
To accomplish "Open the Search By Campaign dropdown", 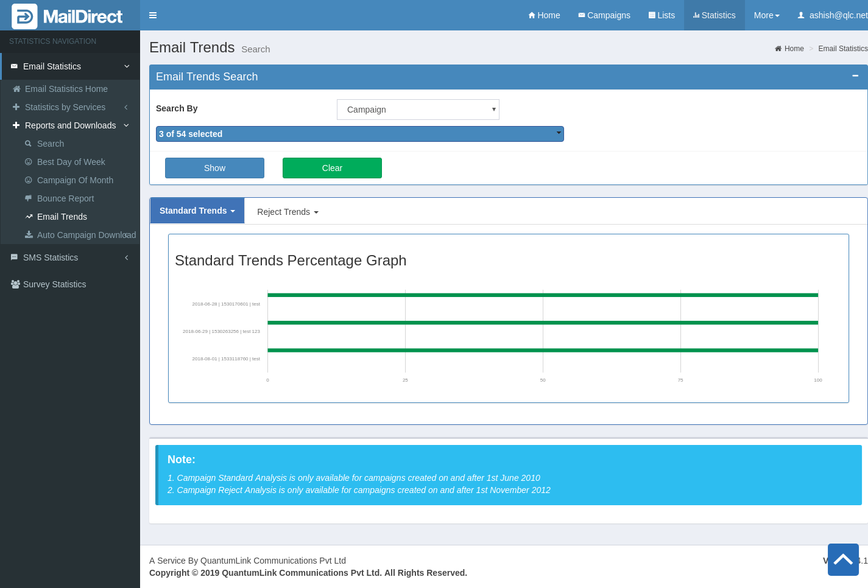I will [418, 110].
